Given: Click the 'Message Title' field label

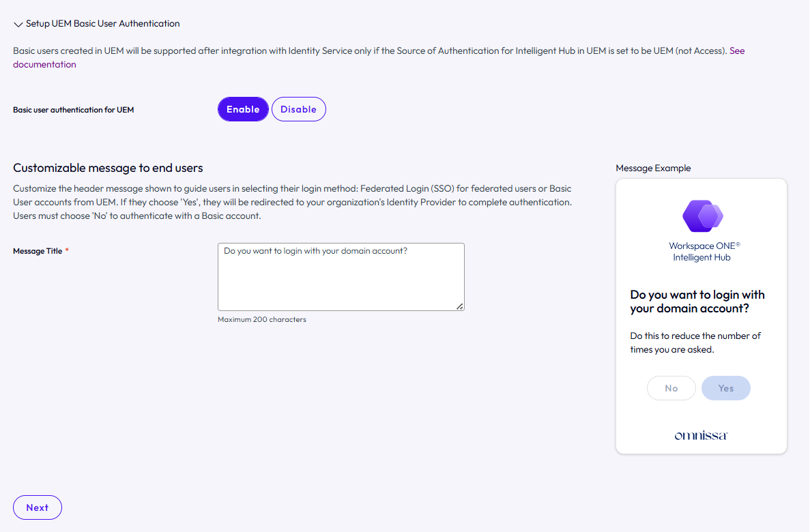Looking at the screenshot, I should [38, 251].
